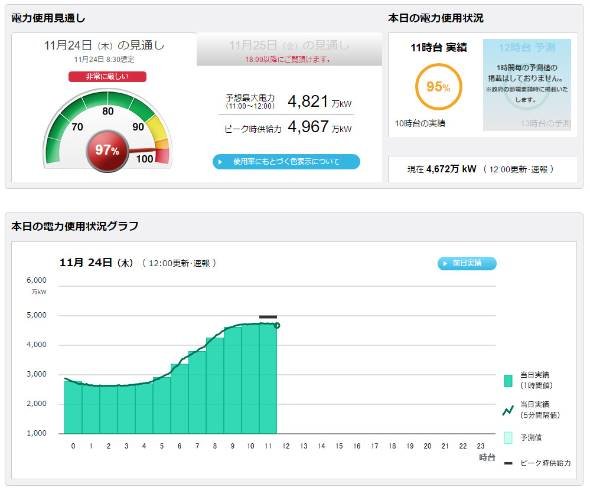Select the 12時台 予測 panel
590x494 pixels.
(527, 85)
